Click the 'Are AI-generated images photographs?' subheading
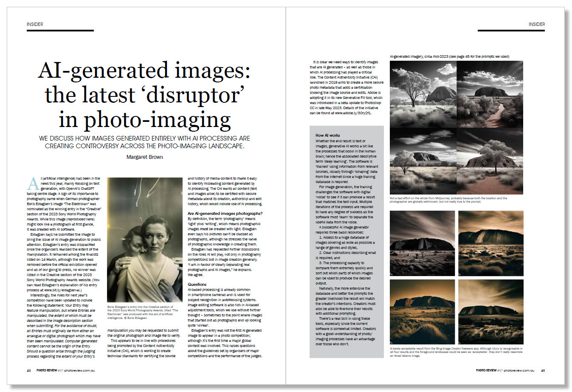The image size is (572, 392). (225, 214)
